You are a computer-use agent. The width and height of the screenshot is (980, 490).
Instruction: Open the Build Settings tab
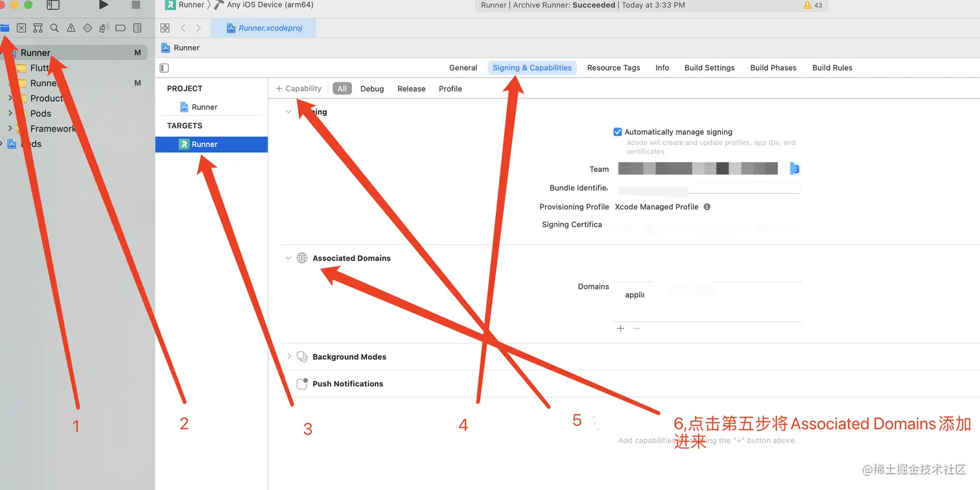[x=709, y=67]
